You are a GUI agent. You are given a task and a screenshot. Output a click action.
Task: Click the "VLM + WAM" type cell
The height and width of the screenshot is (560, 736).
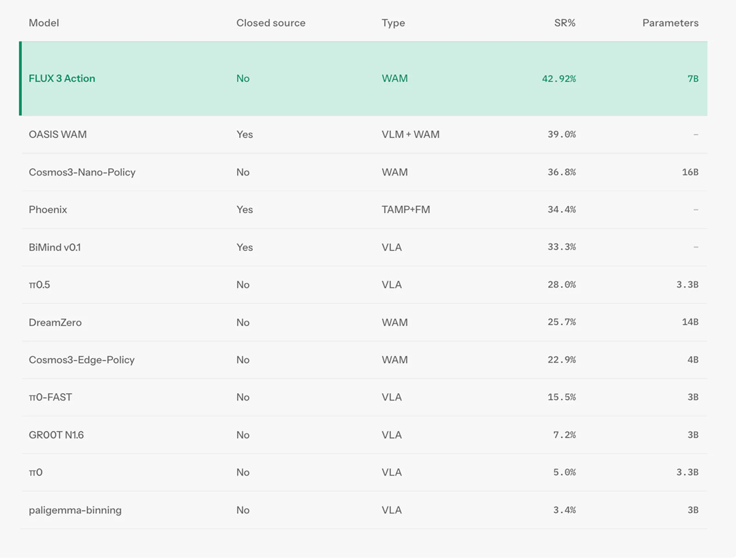(410, 135)
